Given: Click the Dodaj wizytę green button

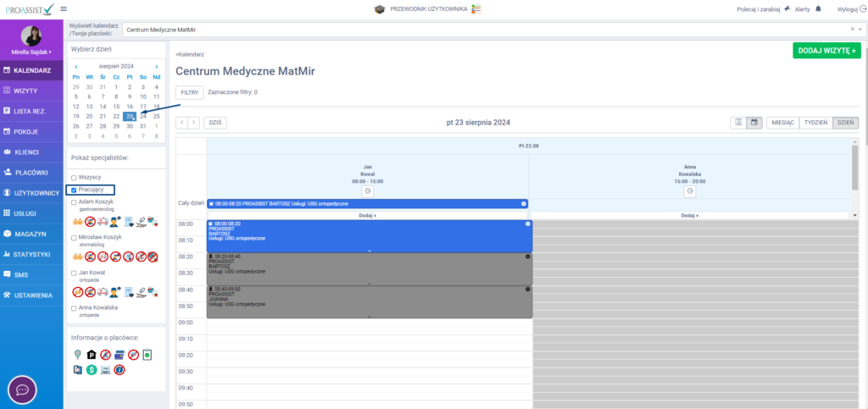Looking at the screenshot, I should (826, 51).
